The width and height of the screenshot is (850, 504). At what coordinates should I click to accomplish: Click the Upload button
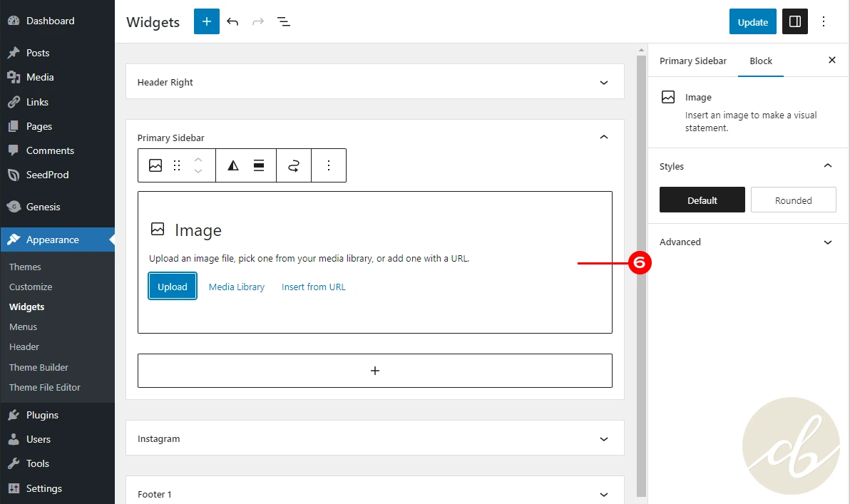pos(173,287)
